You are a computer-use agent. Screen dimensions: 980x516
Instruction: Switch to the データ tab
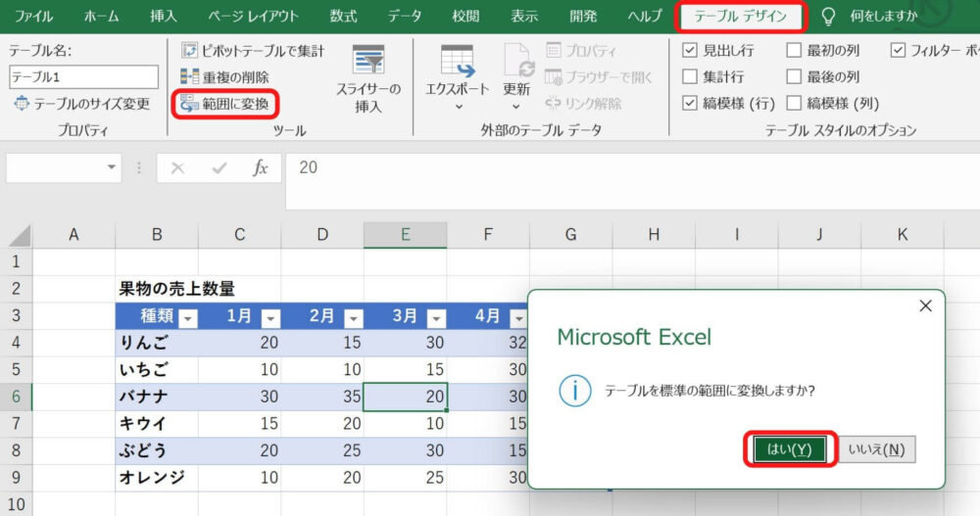point(405,17)
